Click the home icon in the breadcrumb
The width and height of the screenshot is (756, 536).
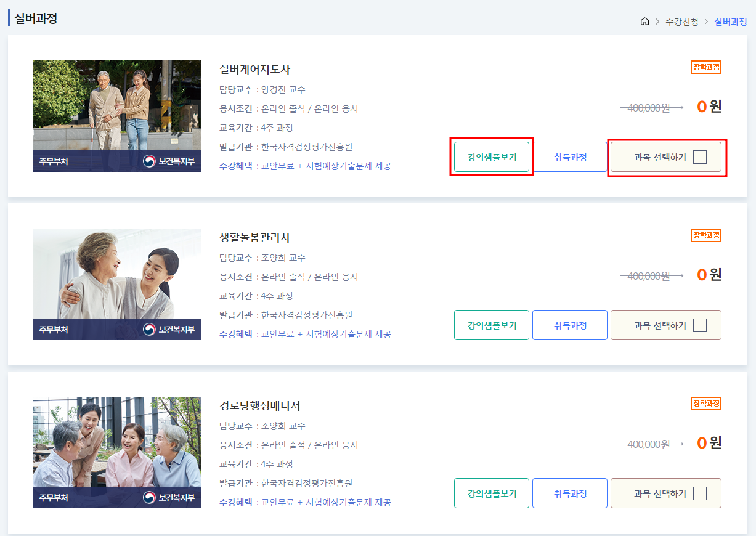[644, 21]
